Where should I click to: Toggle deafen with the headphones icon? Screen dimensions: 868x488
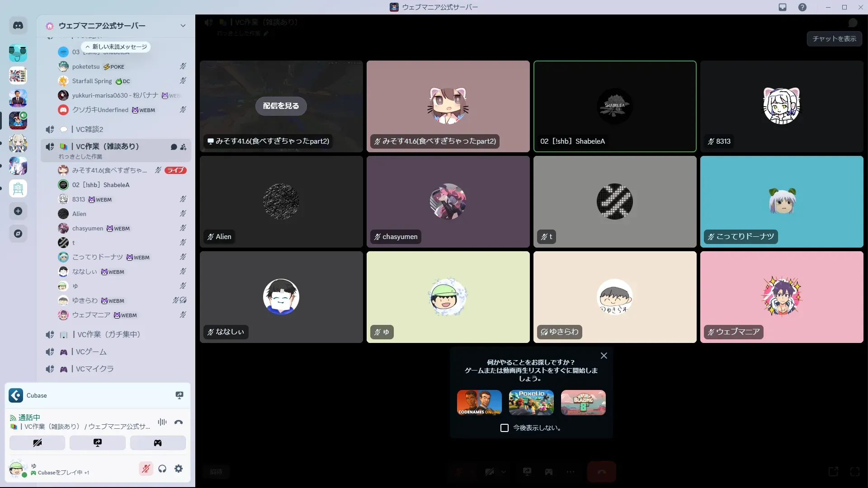162,469
